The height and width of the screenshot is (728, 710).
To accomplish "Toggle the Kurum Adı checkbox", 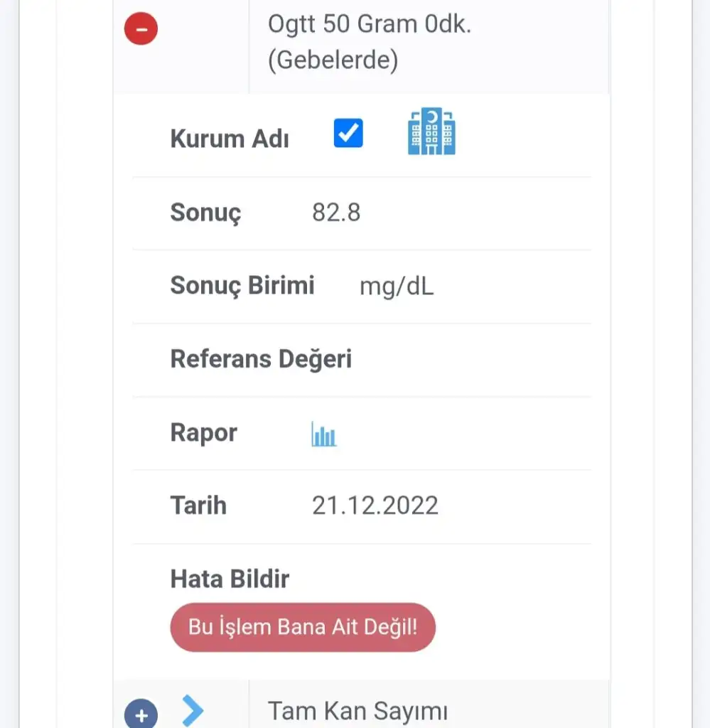I will (x=348, y=133).
